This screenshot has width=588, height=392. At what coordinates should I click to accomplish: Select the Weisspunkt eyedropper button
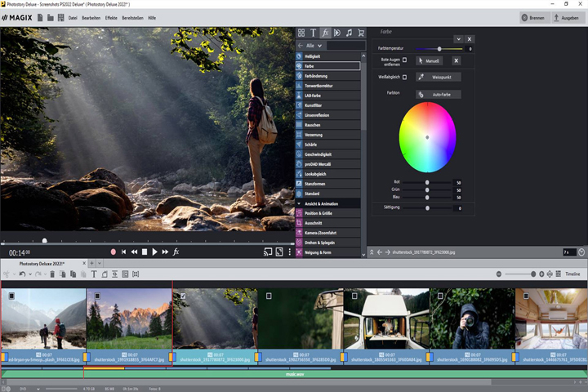pos(439,77)
